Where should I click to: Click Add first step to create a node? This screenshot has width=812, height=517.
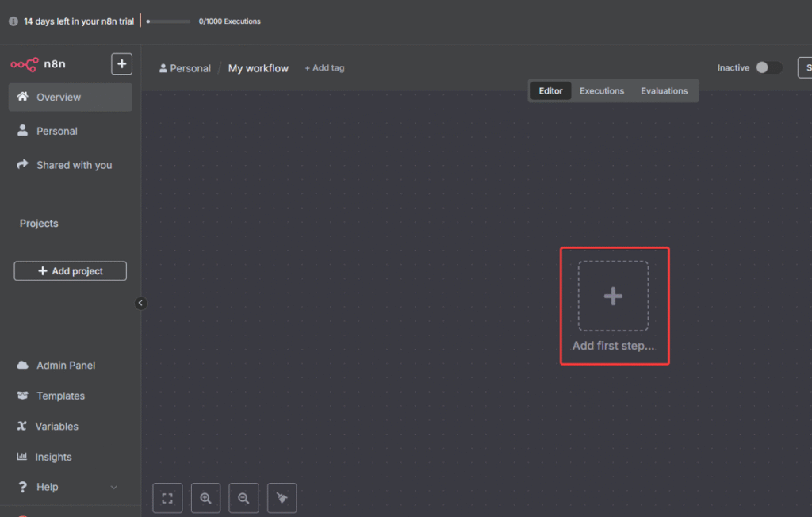pyautogui.click(x=613, y=296)
